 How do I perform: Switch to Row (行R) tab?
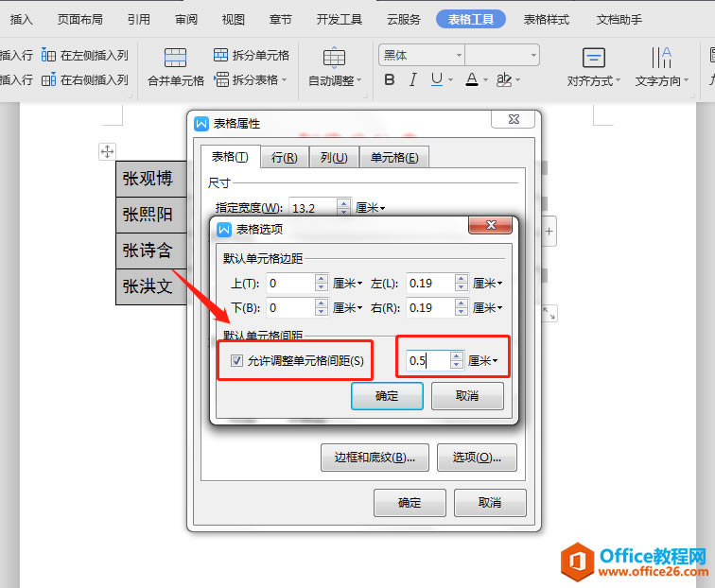(284, 158)
